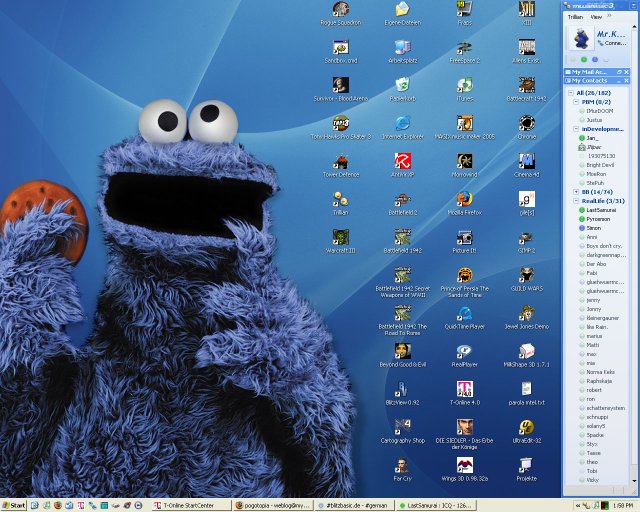Launch T-Online from the Quick Launch bar
640x512 pixels.
coord(81,505)
